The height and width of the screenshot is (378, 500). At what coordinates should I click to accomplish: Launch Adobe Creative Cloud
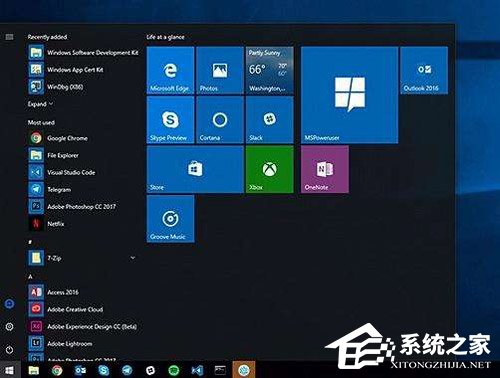pos(83,309)
